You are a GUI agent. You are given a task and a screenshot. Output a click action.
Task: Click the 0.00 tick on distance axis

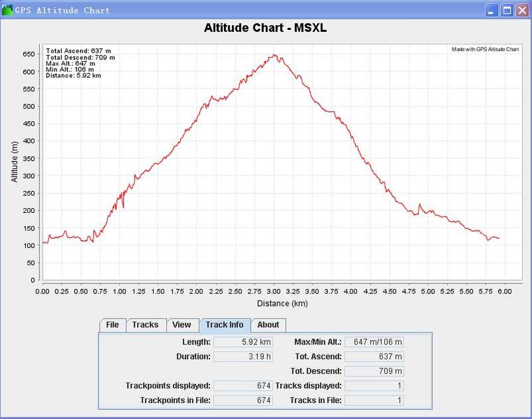click(x=43, y=291)
